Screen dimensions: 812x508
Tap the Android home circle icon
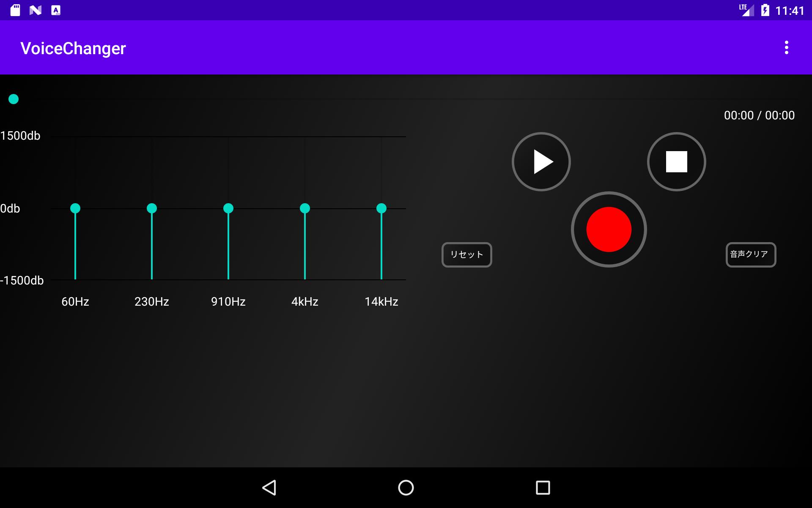coord(406,488)
